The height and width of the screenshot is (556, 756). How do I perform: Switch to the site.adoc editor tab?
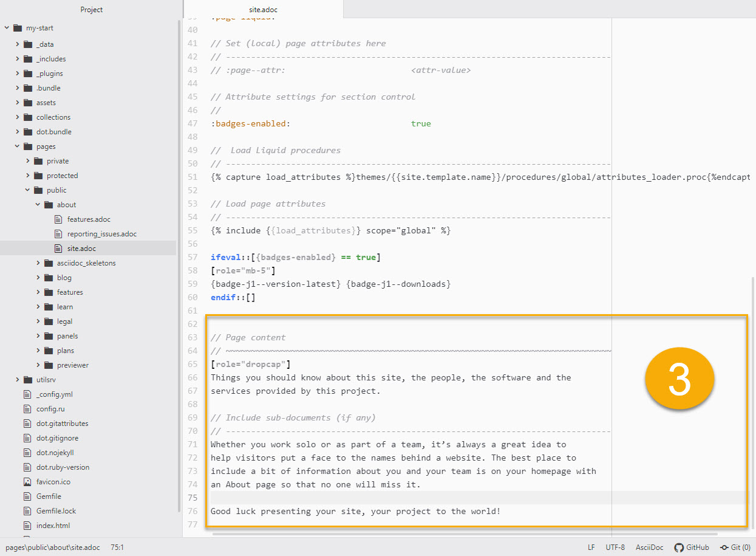pyautogui.click(x=263, y=10)
